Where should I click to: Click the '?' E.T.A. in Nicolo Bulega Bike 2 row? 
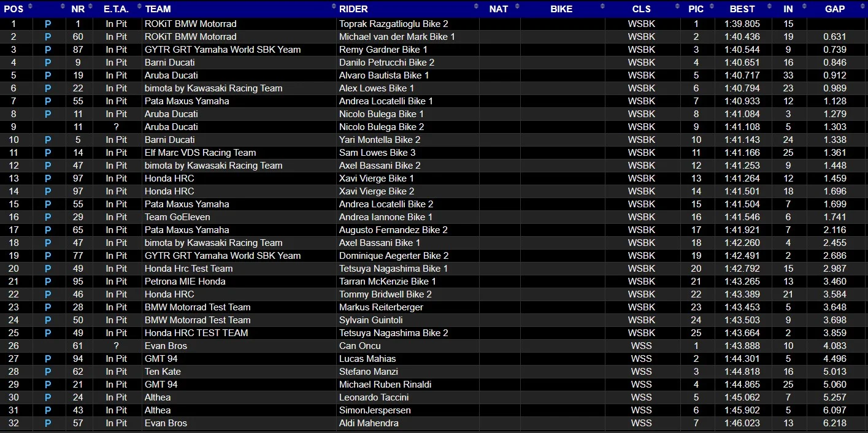click(116, 127)
